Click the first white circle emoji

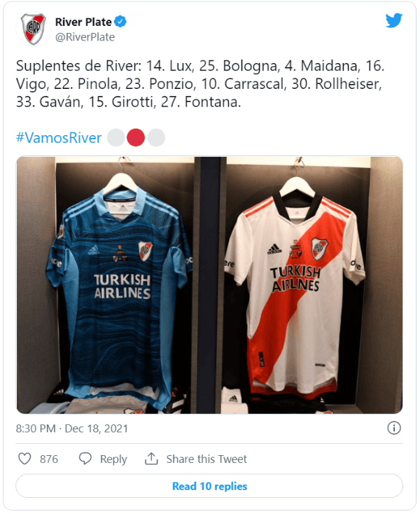pyautogui.click(x=116, y=138)
